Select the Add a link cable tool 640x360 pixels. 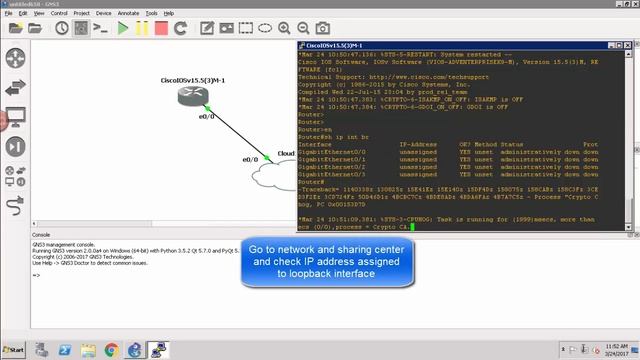click(16, 205)
